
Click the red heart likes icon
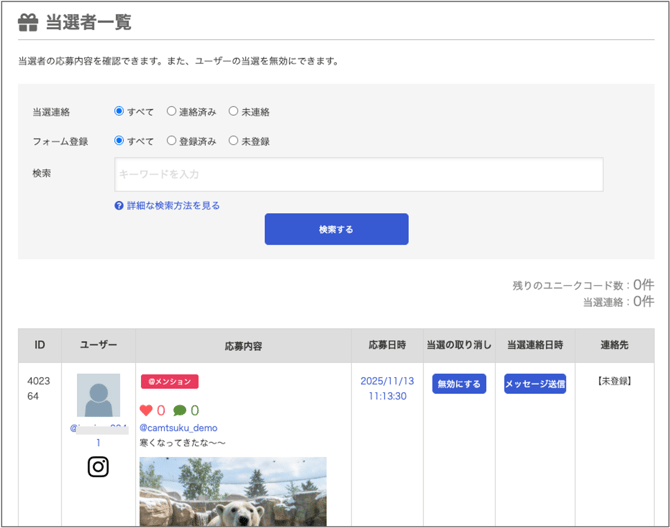[x=146, y=411]
